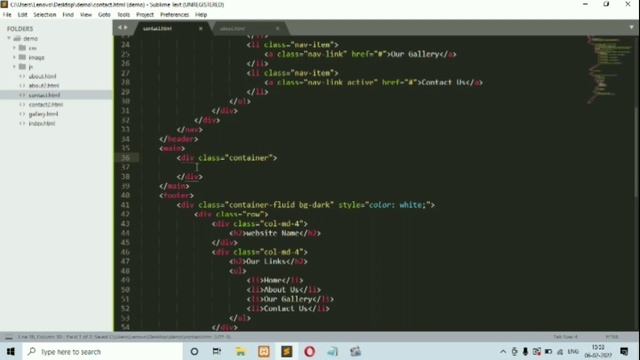Click the taskbar search box

click(103, 351)
